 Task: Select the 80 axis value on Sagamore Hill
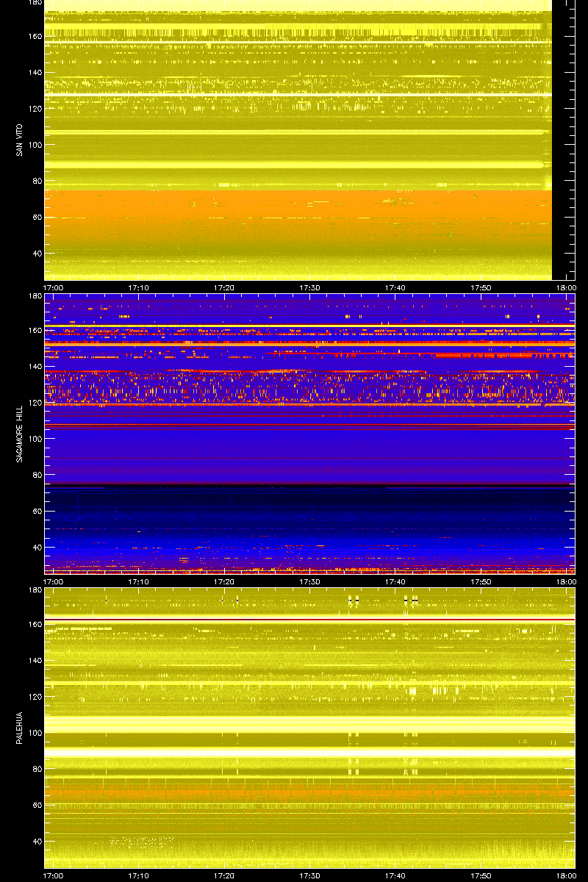(37, 475)
